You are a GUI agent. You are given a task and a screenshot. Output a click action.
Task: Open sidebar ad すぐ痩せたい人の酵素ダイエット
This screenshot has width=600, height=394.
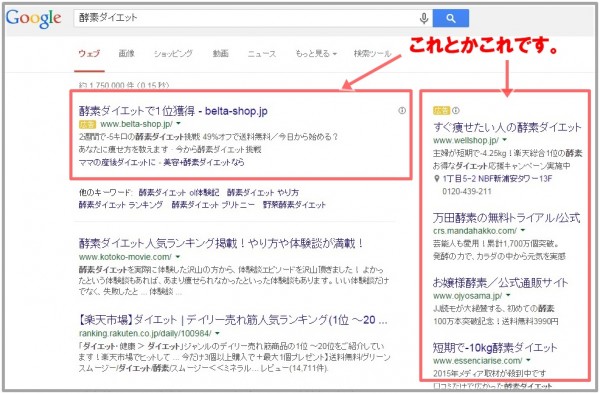coord(507,127)
